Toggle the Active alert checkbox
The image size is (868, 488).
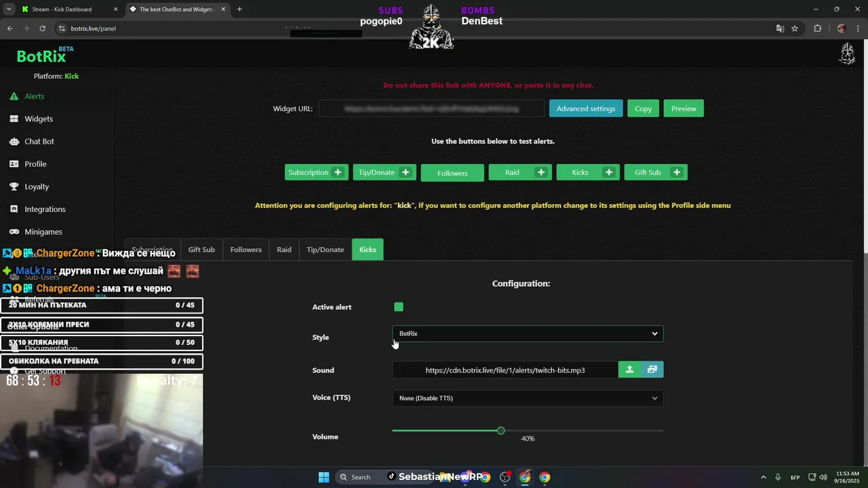[x=399, y=307]
